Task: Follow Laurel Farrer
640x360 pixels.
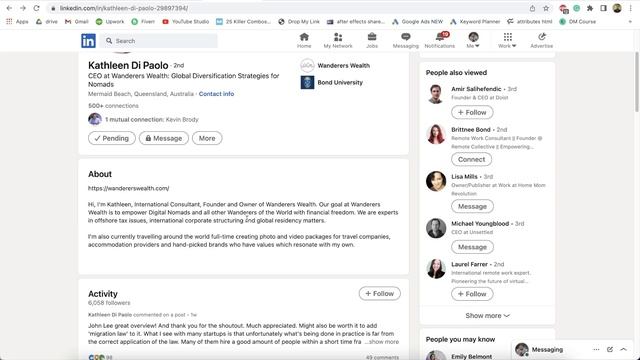Action: tap(472, 294)
